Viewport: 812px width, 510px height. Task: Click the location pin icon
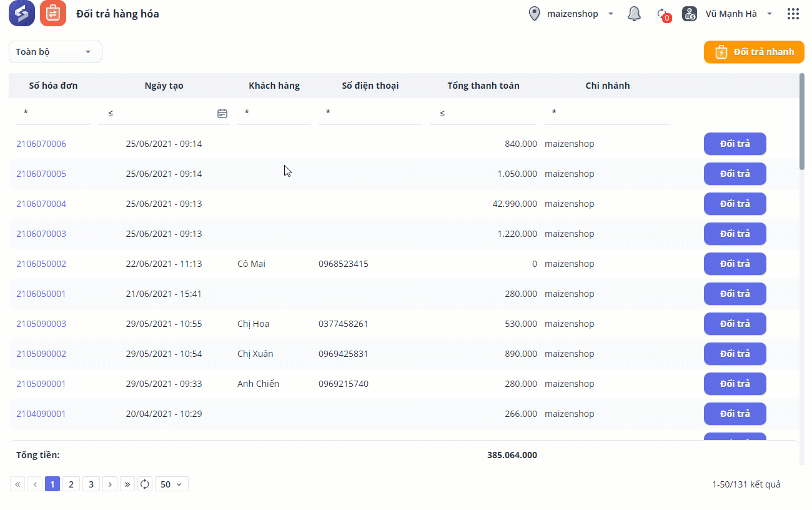pyautogui.click(x=534, y=14)
